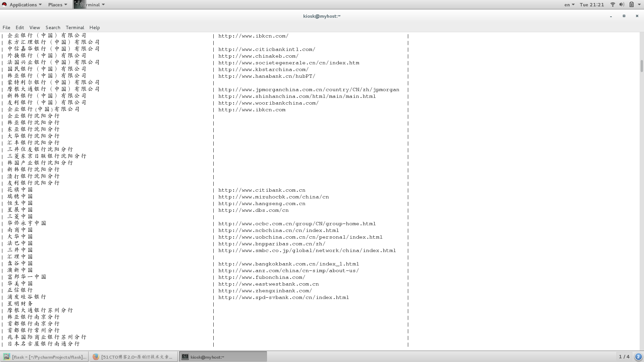The height and width of the screenshot is (362, 644).
Task: Switch to 51CTO Firefox taskbar window
Action: [133, 357]
